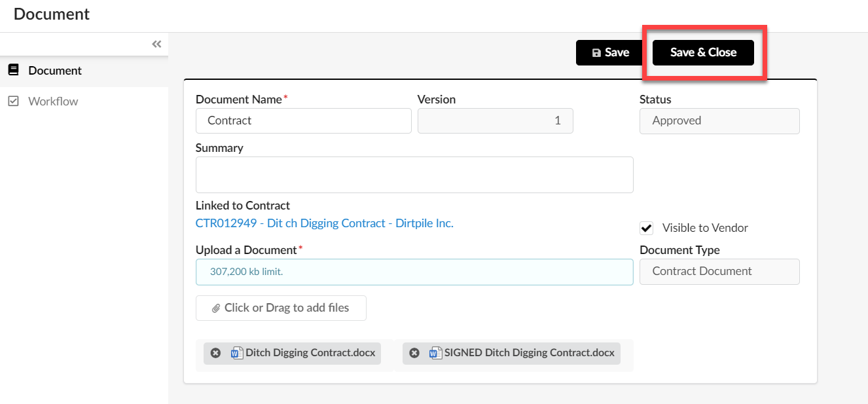This screenshot has height=404, width=868.
Task: Click the Save & Close button
Action: coord(703,52)
